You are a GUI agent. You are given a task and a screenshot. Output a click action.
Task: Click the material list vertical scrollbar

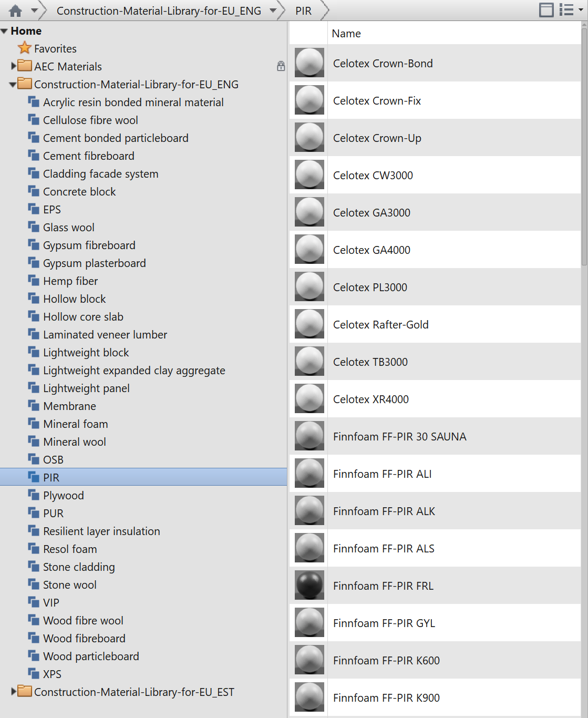(584, 147)
